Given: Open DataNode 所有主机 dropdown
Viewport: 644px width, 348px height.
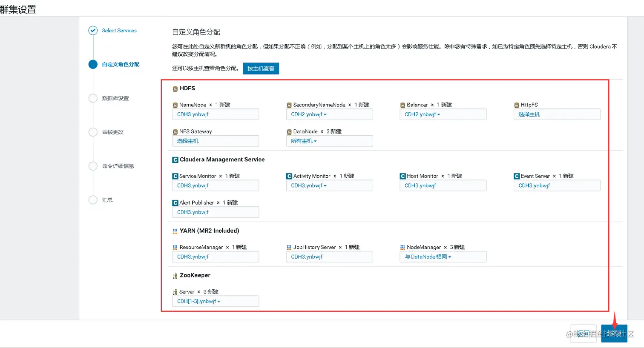Looking at the screenshot, I should 330,141.
